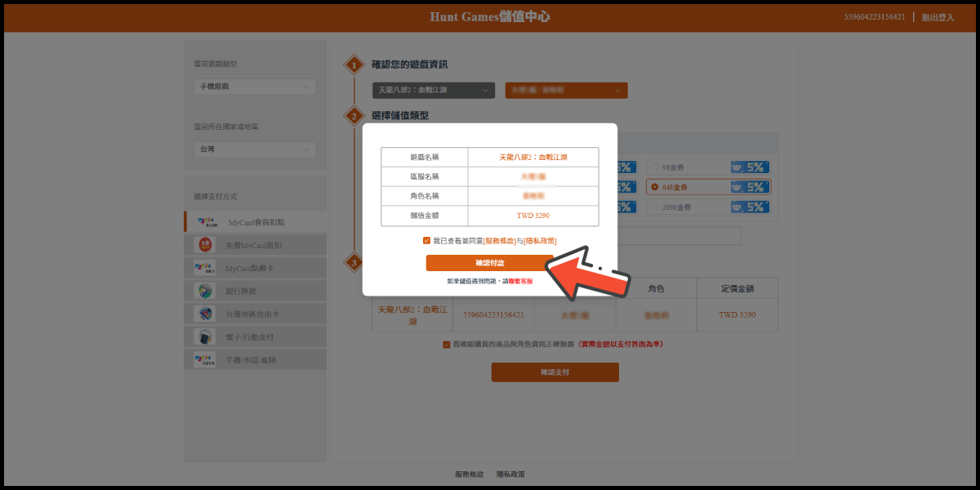Click the MyCard點數卡 icon

coord(205,268)
